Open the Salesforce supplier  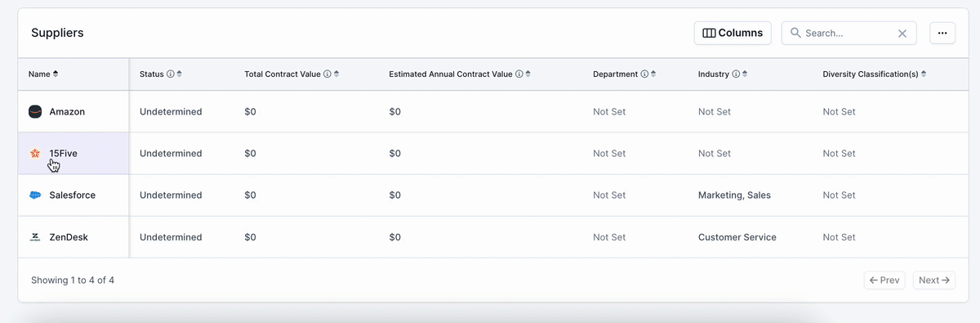[73, 195]
